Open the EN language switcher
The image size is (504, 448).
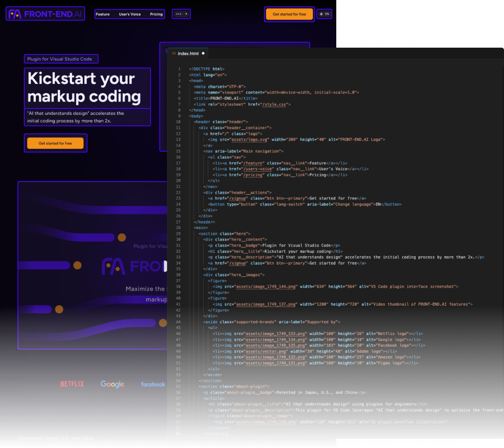[x=325, y=14]
